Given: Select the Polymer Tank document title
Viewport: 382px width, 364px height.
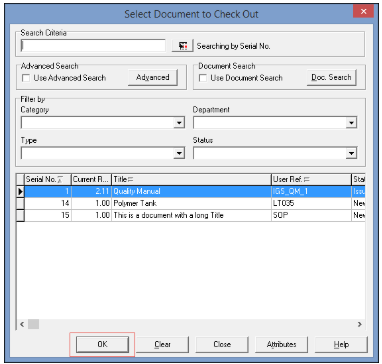Looking at the screenshot, I should [135, 203].
